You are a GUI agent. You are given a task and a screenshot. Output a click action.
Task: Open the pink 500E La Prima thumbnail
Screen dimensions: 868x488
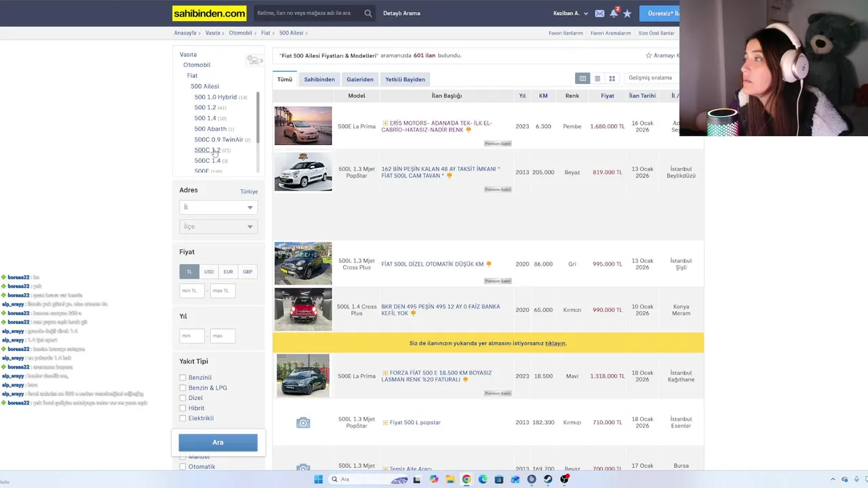pos(303,126)
